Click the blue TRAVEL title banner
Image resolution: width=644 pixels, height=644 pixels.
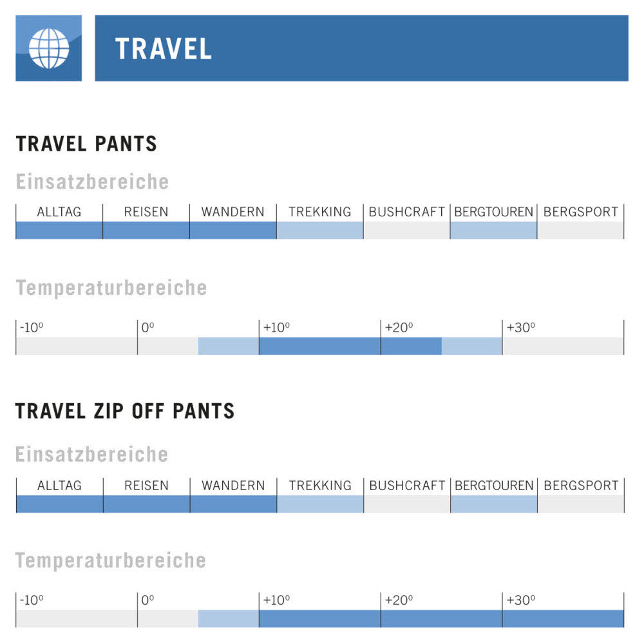click(x=361, y=48)
